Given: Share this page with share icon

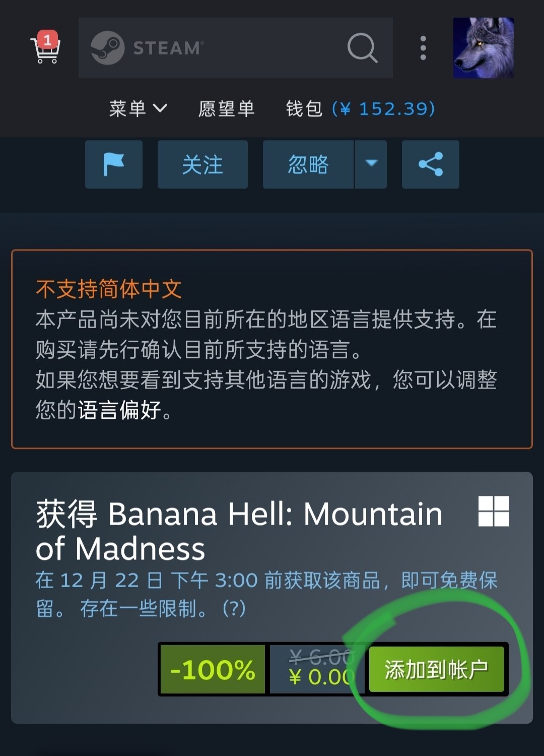Looking at the screenshot, I should [431, 164].
